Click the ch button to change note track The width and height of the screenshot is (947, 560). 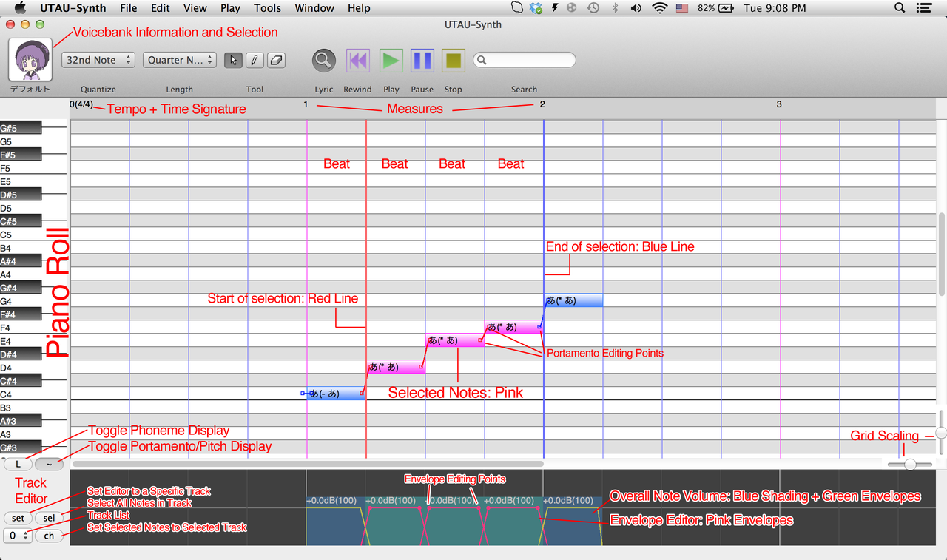coord(48,536)
